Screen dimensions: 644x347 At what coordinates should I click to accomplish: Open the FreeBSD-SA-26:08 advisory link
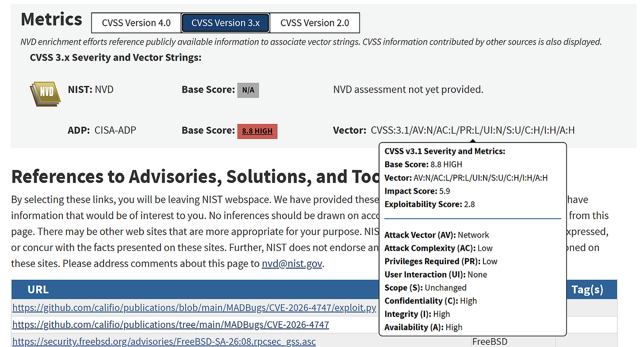click(164, 342)
